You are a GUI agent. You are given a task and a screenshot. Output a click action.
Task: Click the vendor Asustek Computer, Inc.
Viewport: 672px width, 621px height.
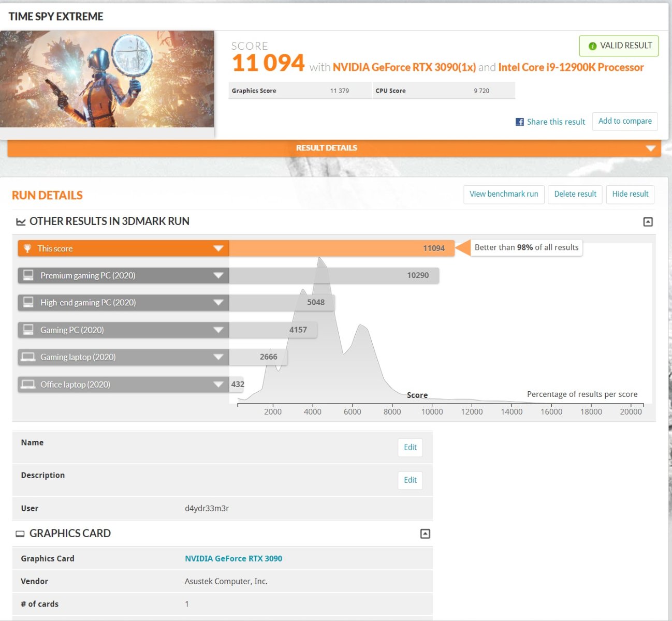tap(226, 581)
